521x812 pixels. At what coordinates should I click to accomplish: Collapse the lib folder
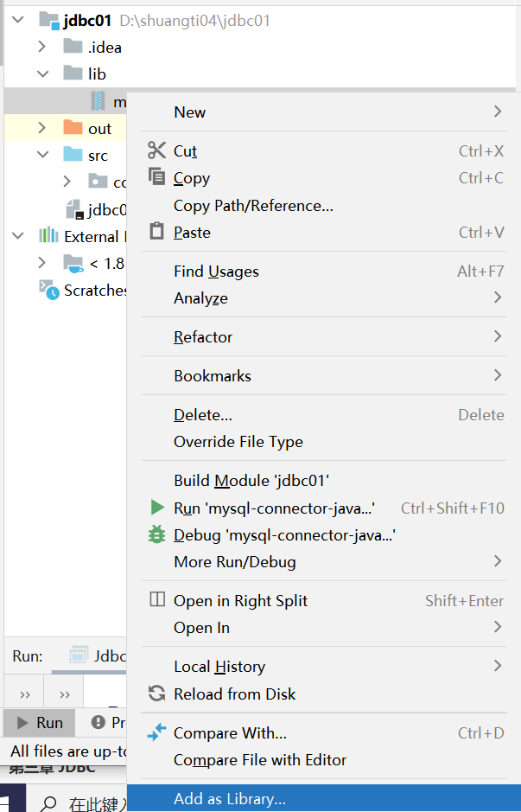click(41, 74)
